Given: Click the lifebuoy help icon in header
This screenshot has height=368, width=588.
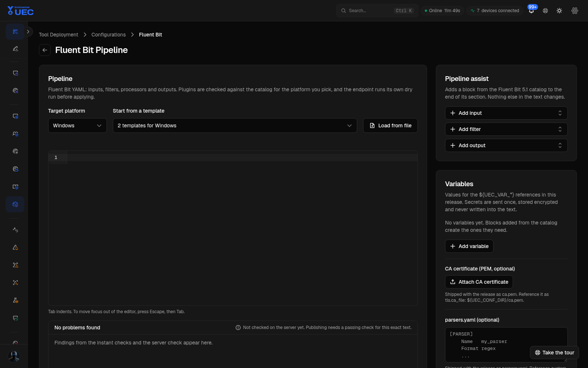Looking at the screenshot, I should pyautogui.click(x=545, y=11).
